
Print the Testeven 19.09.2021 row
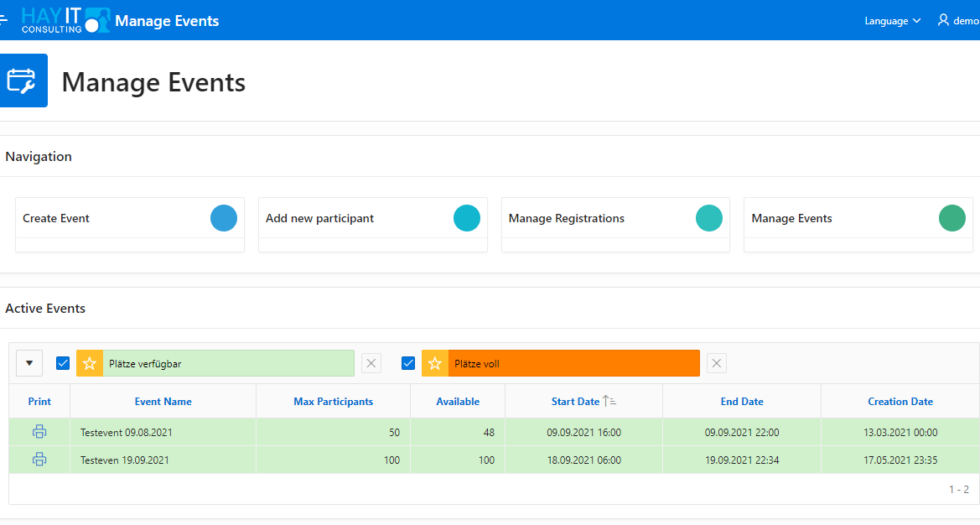(x=39, y=459)
